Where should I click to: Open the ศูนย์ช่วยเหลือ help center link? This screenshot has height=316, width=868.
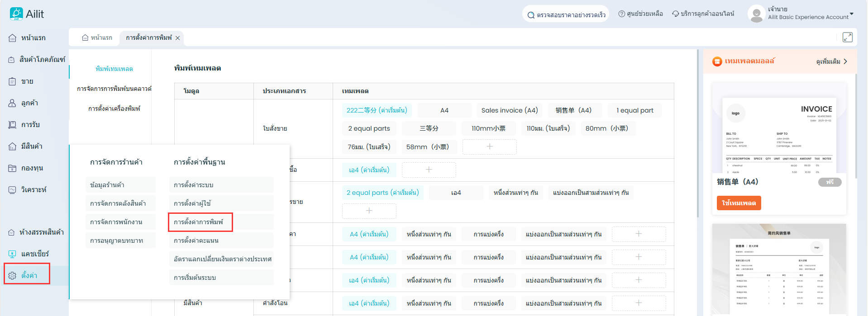point(640,14)
